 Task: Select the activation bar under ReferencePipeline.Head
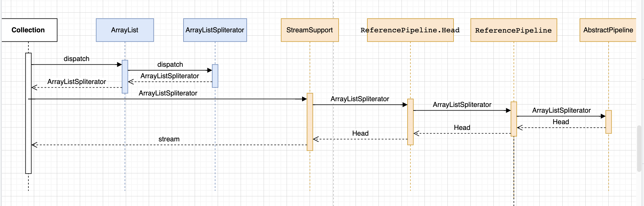pos(410,122)
